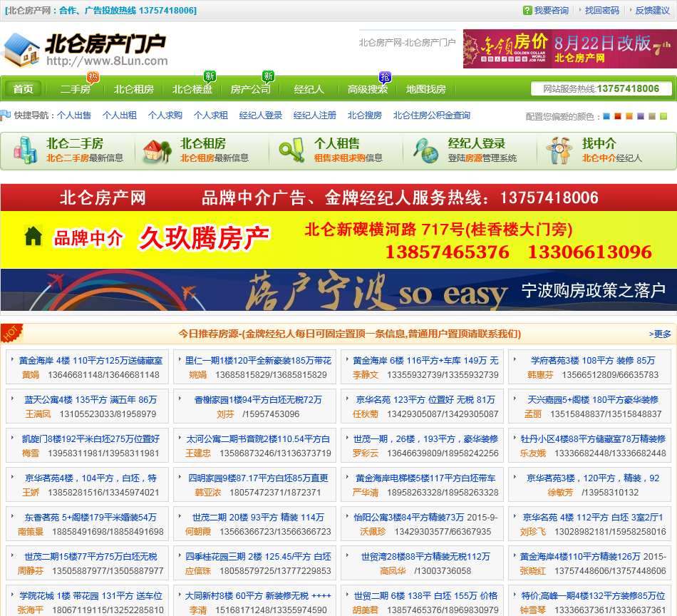Open the 个人出售 quick link
677x616 pixels.
click(74, 115)
